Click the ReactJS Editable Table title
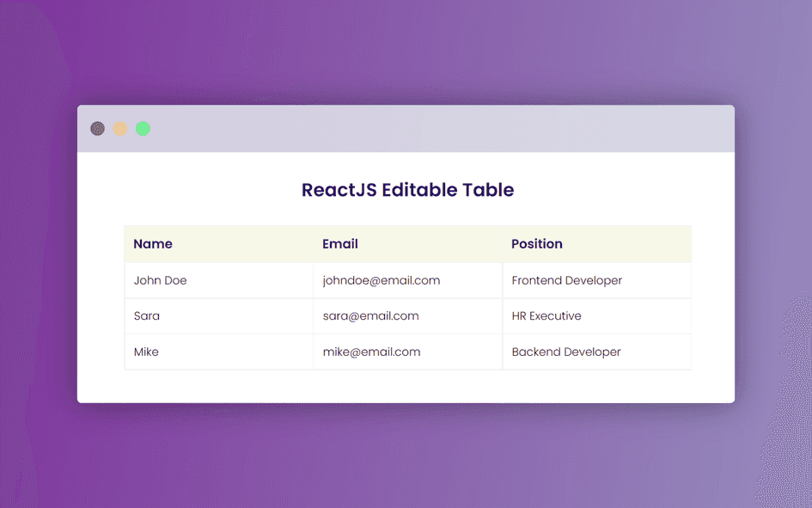Image resolution: width=812 pixels, height=508 pixels. (x=406, y=190)
